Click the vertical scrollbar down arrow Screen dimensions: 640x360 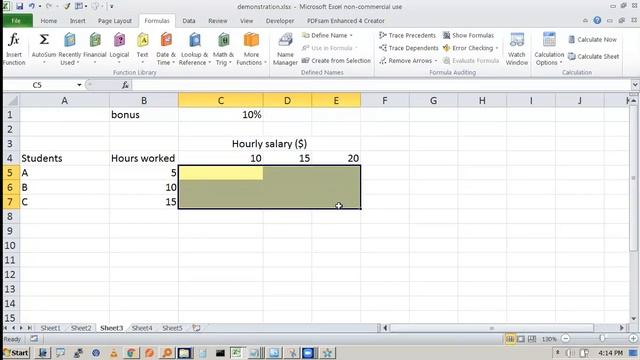tap(633, 318)
